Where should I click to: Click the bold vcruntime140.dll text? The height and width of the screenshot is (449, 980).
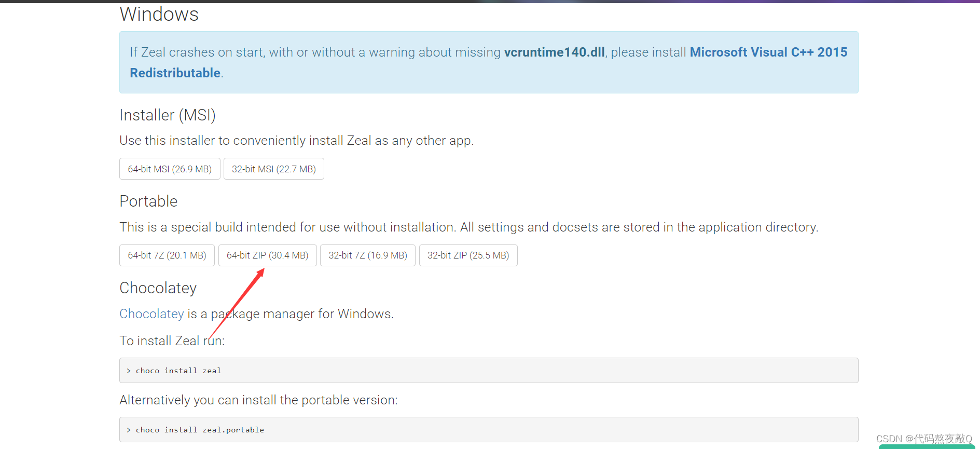point(554,52)
